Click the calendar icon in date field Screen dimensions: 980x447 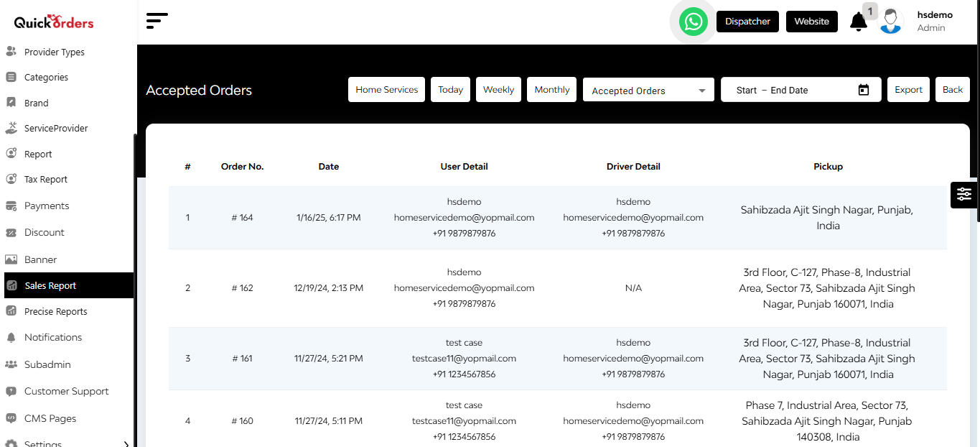pyautogui.click(x=864, y=90)
